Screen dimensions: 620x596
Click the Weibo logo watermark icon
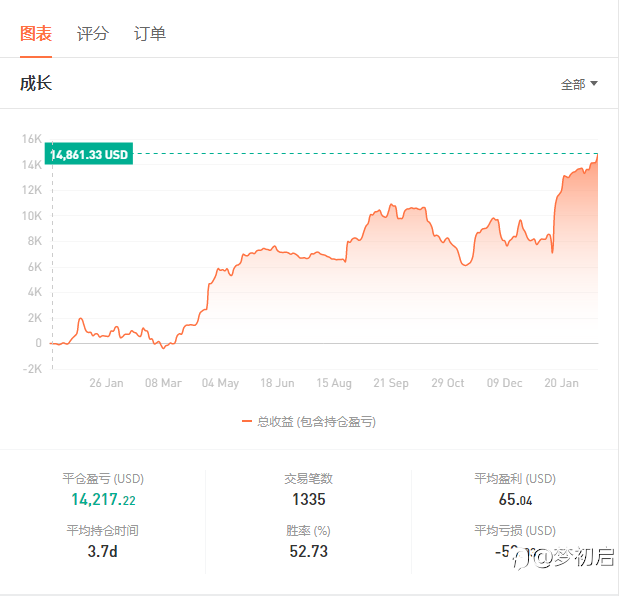[x=521, y=559]
